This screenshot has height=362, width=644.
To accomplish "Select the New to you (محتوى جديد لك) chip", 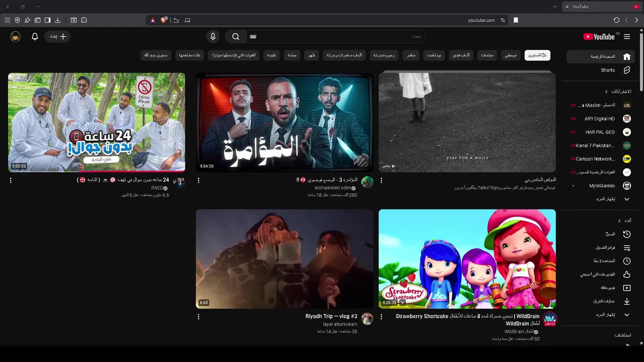I will (x=156, y=55).
